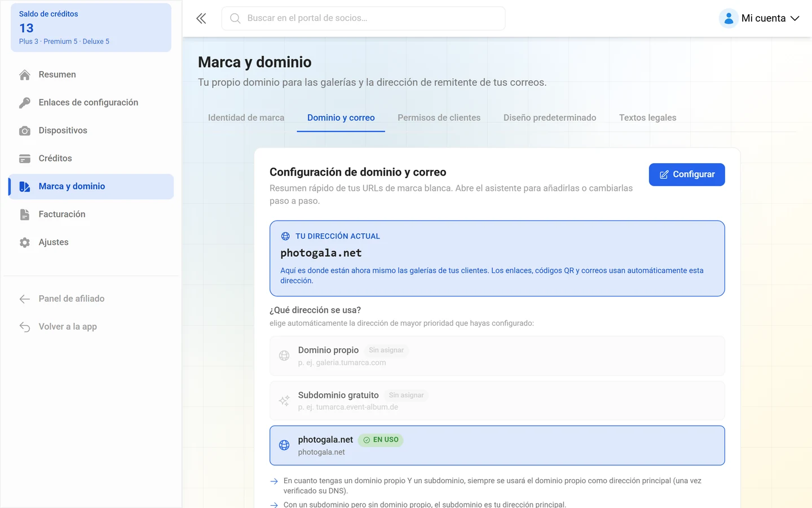Open the Mi cuenta dropdown chevron

click(x=795, y=19)
